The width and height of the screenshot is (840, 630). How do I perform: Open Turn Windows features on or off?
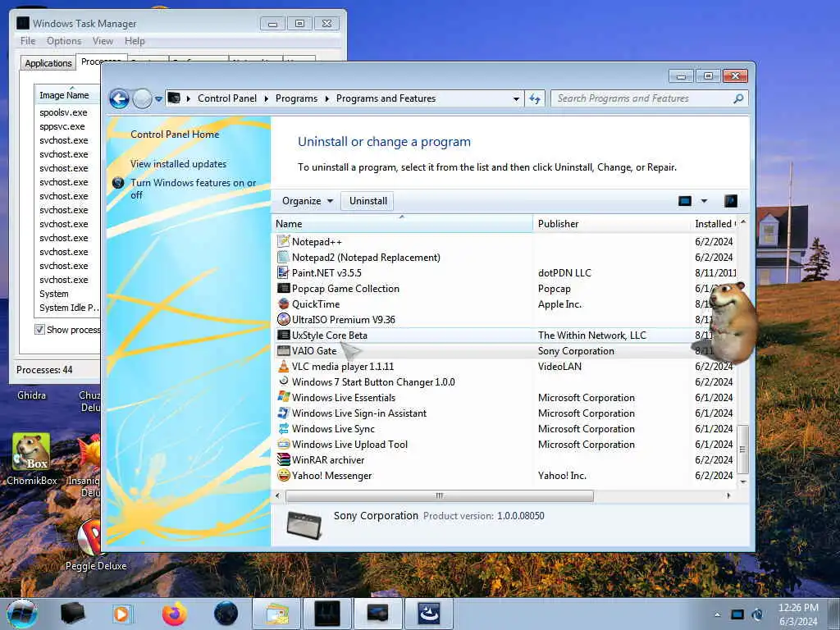coord(193,189)
